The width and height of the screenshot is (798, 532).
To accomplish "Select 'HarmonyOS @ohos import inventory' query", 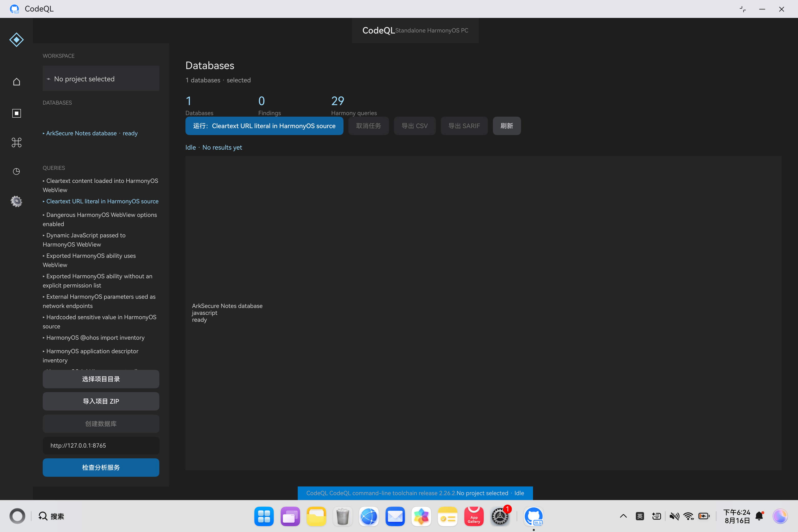I will click(94, 338).
